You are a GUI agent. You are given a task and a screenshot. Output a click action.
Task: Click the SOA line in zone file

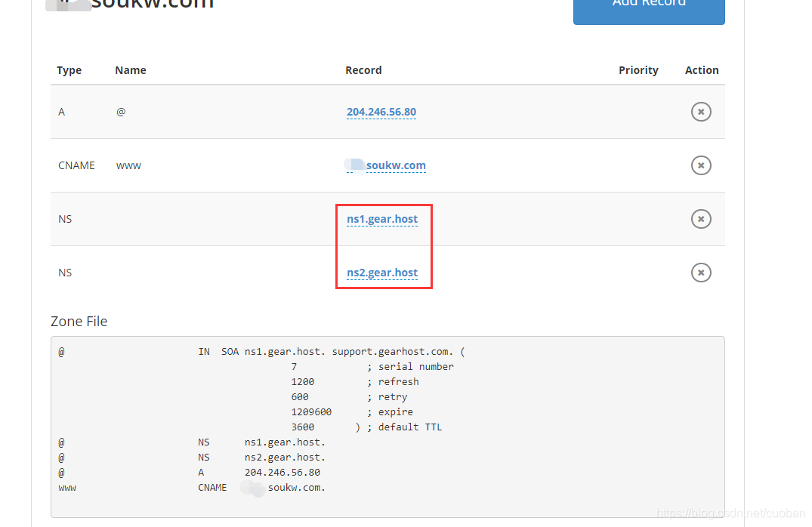pos(261,352)
